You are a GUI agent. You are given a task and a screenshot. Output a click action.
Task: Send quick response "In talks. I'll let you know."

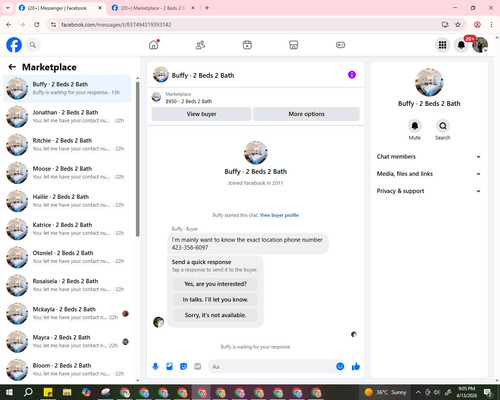(215, 300)
